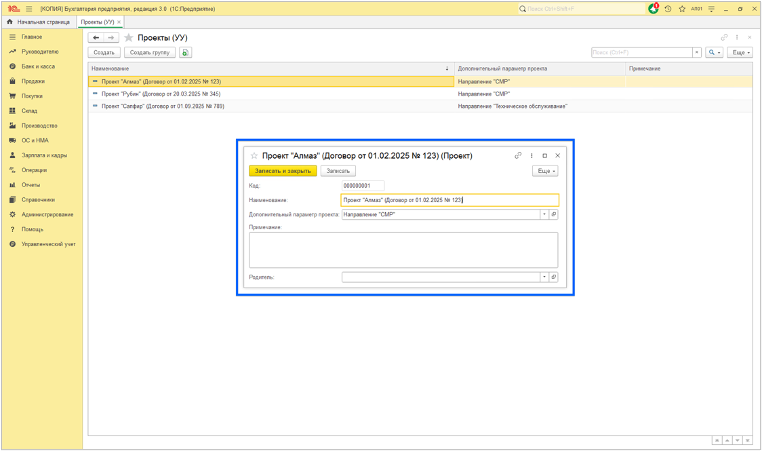This screenshot has width=762, height=452.
Task: Open the 'Еще' menu in list toolbar
Action: [740, 53]
